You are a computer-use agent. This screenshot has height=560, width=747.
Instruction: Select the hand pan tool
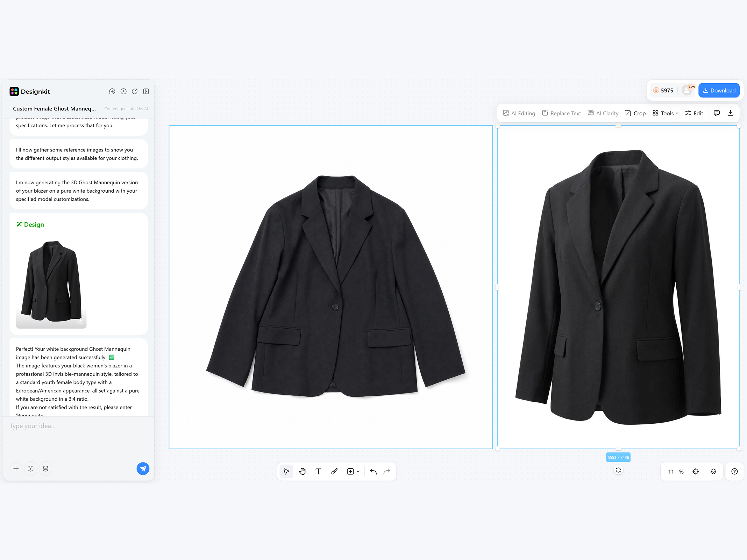click(303, 472)
